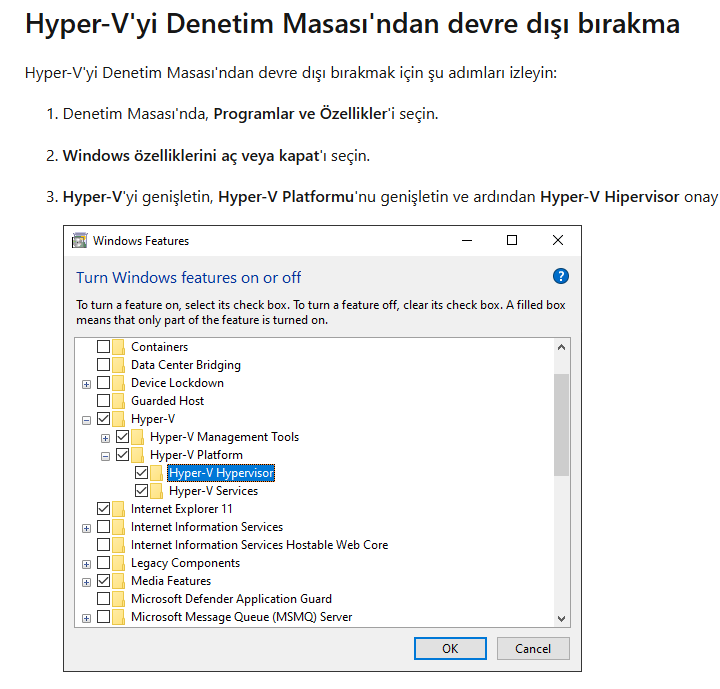Disable the Internet Explorer 11 checkbox

[x=103, y=508]
